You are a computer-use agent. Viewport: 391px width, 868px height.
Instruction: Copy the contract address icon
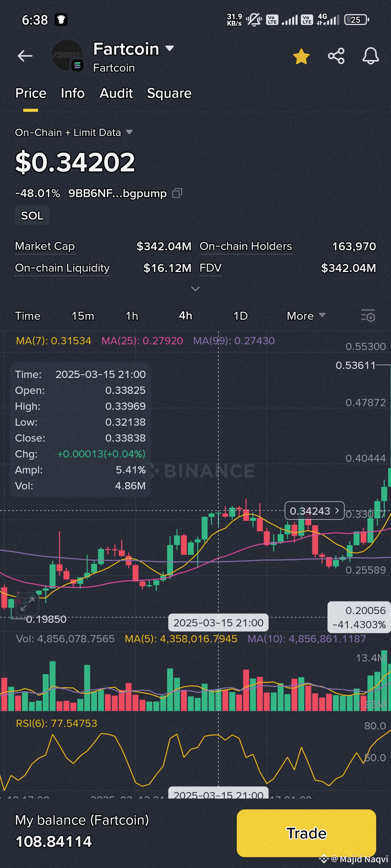[x=177, y=193]
